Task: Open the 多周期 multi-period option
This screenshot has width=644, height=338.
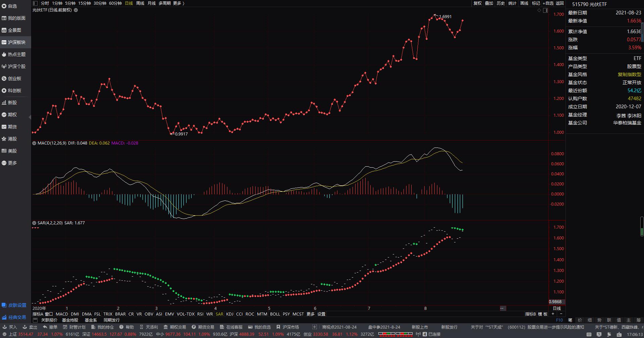Action: click(164, 3)
